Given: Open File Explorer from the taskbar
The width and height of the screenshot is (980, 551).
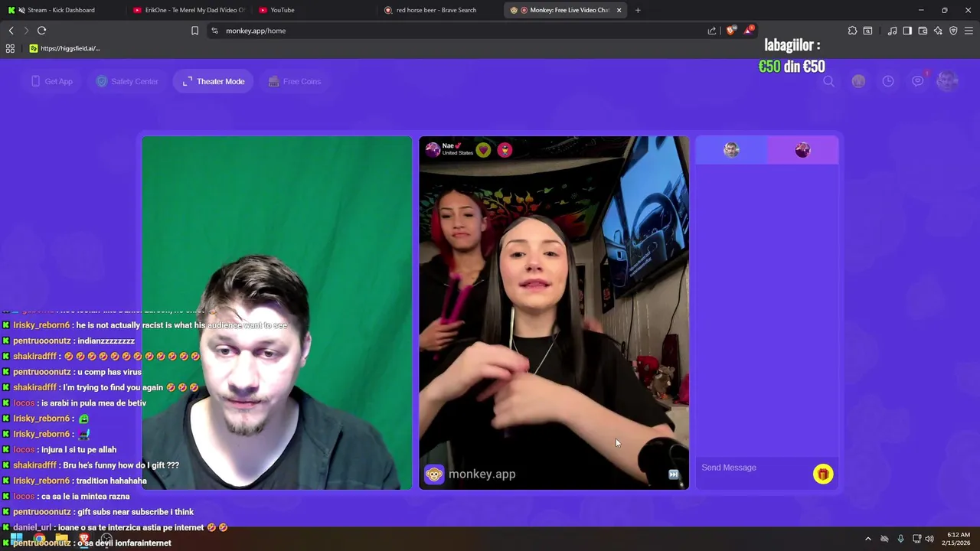Looking at the screenshot, I should click(61, 539).
